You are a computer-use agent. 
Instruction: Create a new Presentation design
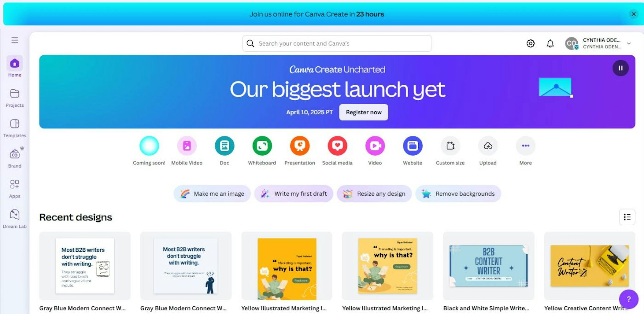coord(300,146)
